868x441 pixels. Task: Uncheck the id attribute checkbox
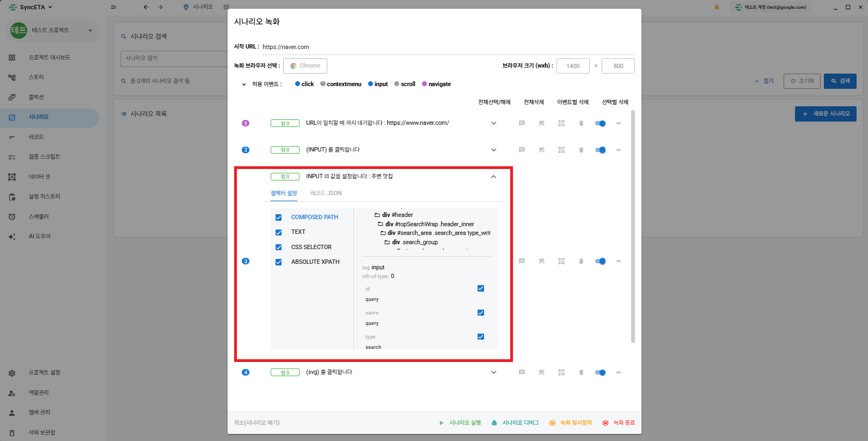(x=481, y=288)
